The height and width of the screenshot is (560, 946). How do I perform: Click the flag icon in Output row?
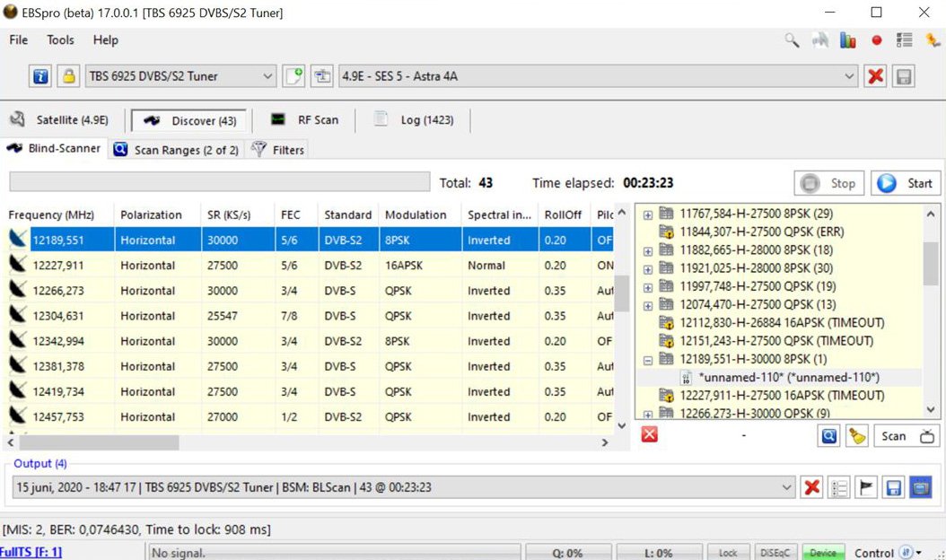[865, 487]
